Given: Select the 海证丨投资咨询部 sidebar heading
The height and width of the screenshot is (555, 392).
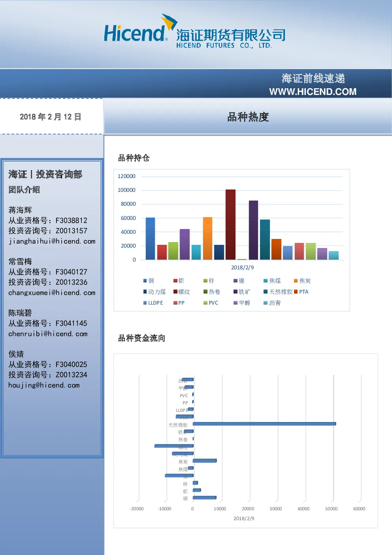Looking at the screenshot, I should click(x=45, y=174).
